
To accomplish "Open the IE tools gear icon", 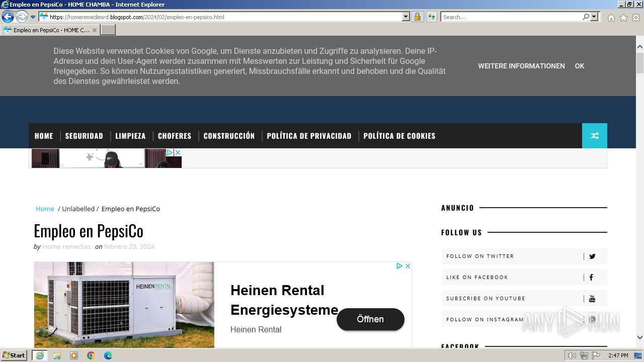I will pos(636,18).
